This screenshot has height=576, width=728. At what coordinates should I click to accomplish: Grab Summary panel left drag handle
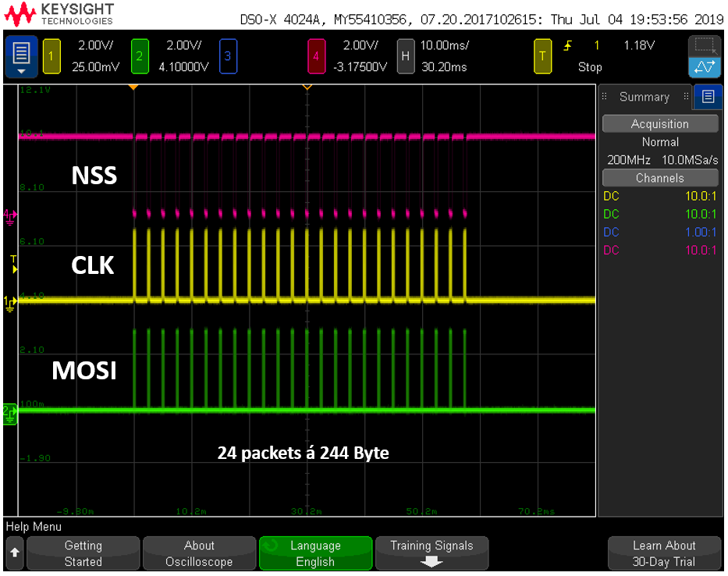point(605,97)
